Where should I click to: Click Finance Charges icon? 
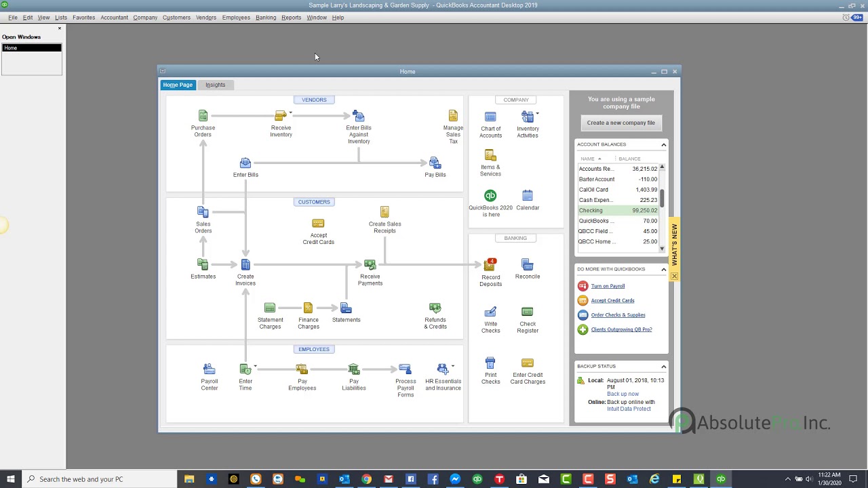[x=308, y=308]
